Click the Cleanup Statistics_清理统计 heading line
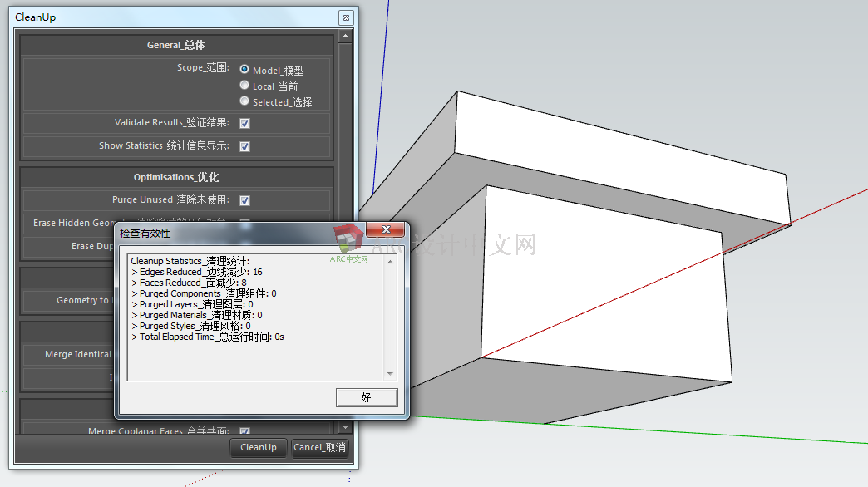Image resolution: width=868 pixels, height=487 pixels. pos(190,261)
